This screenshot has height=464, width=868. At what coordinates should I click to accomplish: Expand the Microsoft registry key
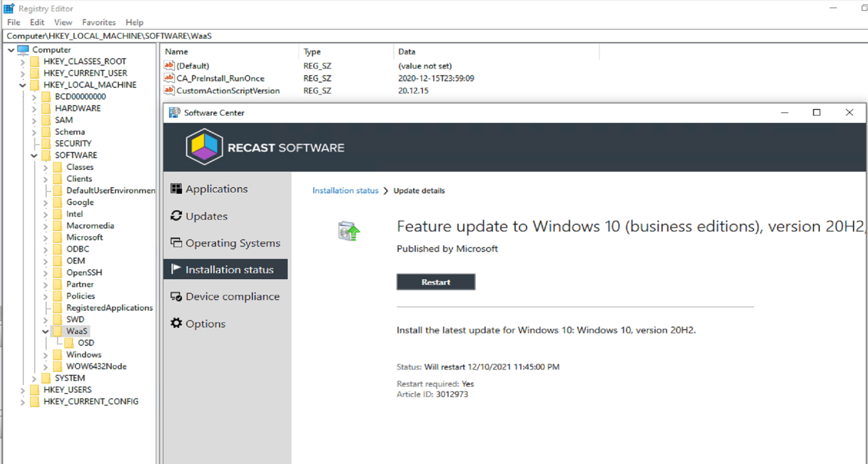45,238
